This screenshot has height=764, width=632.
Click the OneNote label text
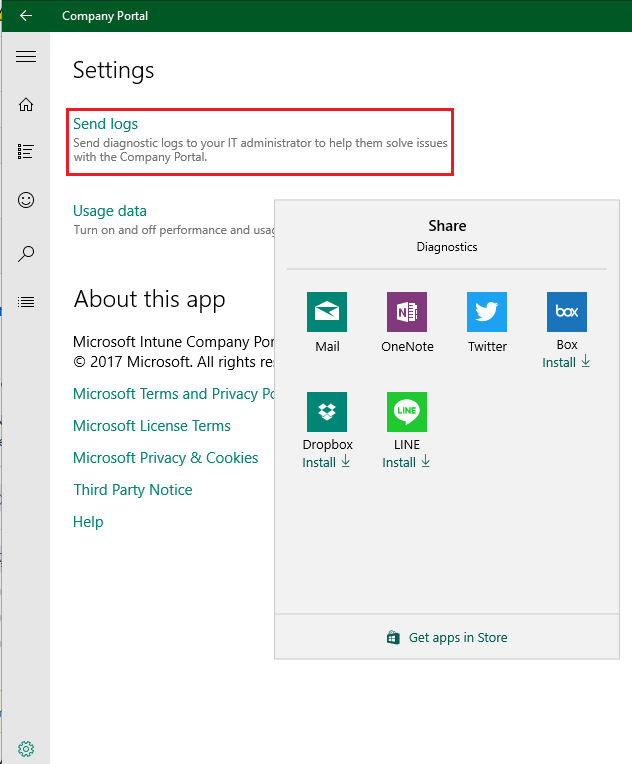click(407, 346)
